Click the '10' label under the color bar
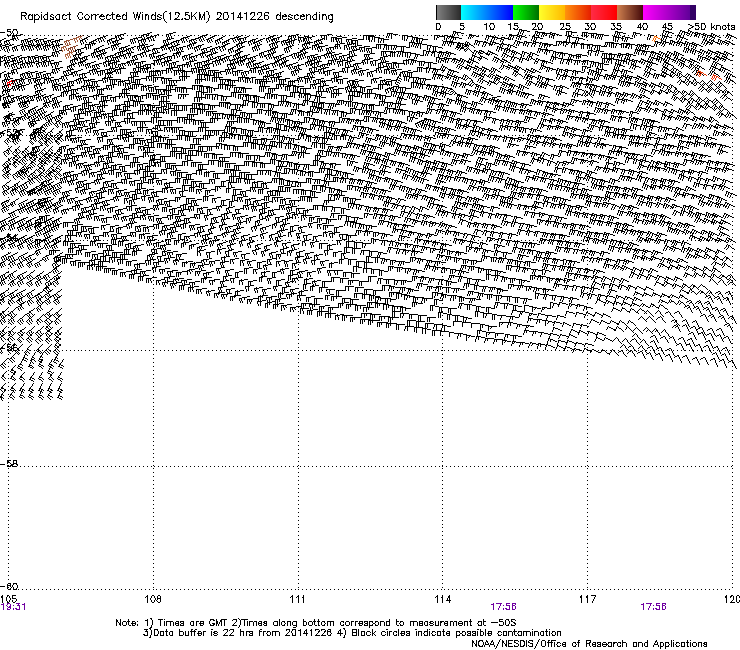 (x=489, y=27)
